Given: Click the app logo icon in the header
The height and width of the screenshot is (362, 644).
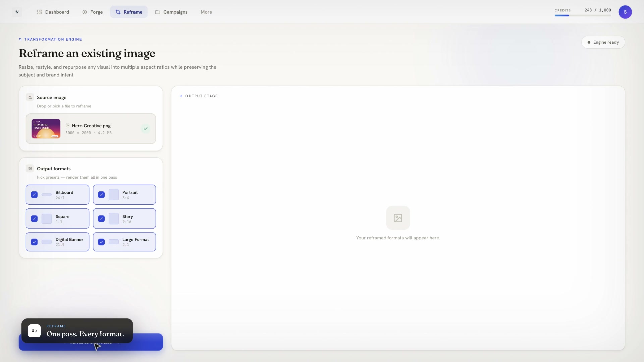Looking at the screenshot, I should [x=17, y=12].
